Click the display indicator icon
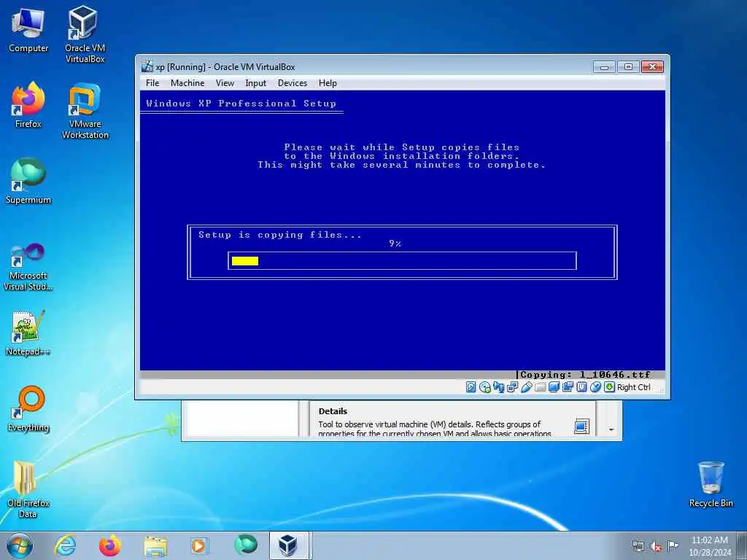Image resolution: width=747 pixels, height=560 pixels. 554,387
